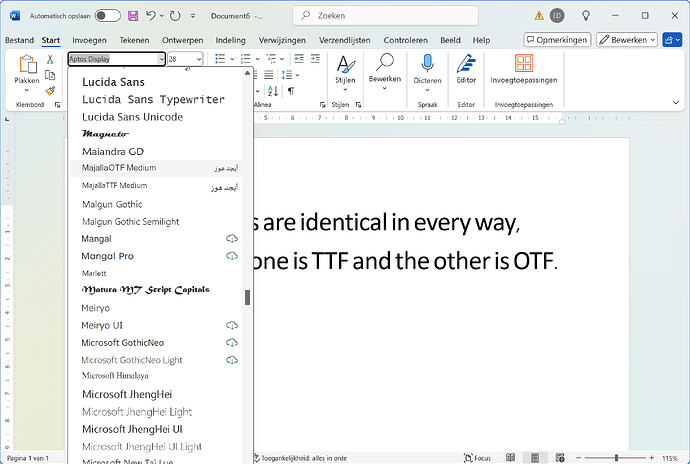Click the lightbulb icon in title bar
Image resolution: width=690 pixels, height=464 pixels.
(586, 16)
